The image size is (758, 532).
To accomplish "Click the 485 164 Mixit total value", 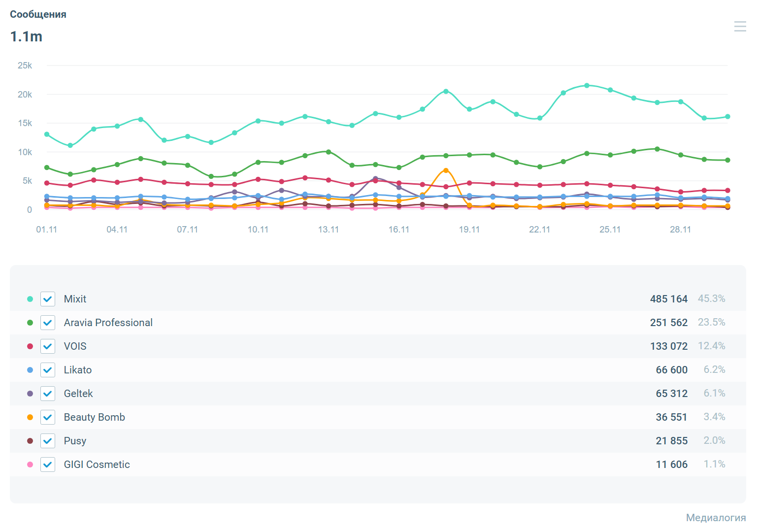I will pos(668,299).
